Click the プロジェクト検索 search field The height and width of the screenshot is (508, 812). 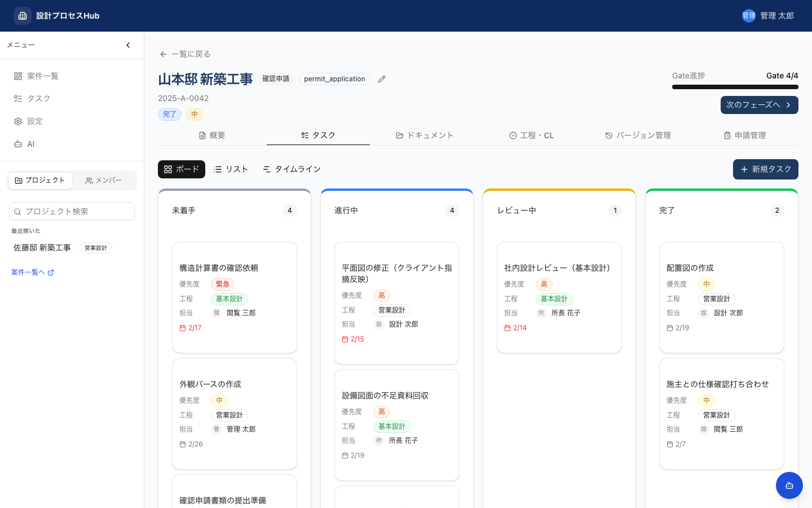72,211
